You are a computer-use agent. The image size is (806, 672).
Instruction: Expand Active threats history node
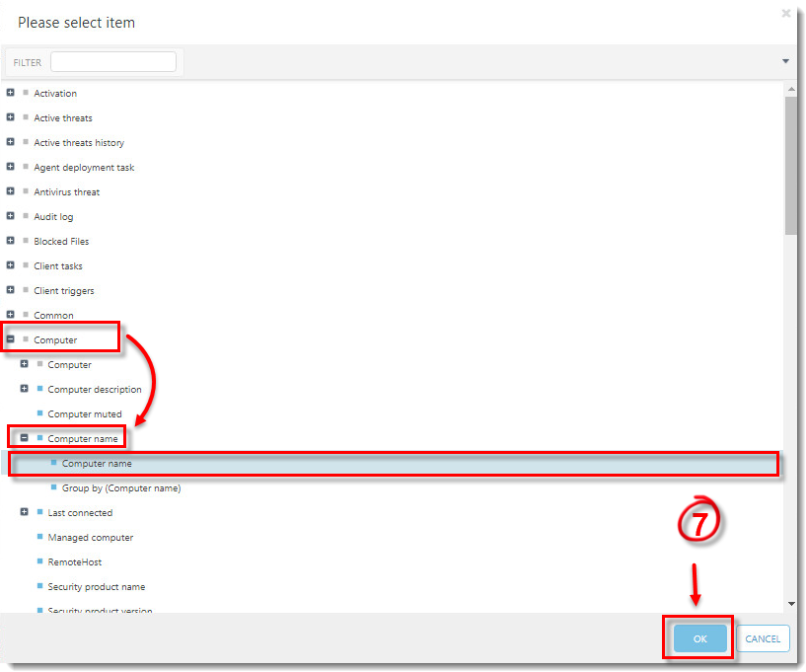(x=10, y=142)
